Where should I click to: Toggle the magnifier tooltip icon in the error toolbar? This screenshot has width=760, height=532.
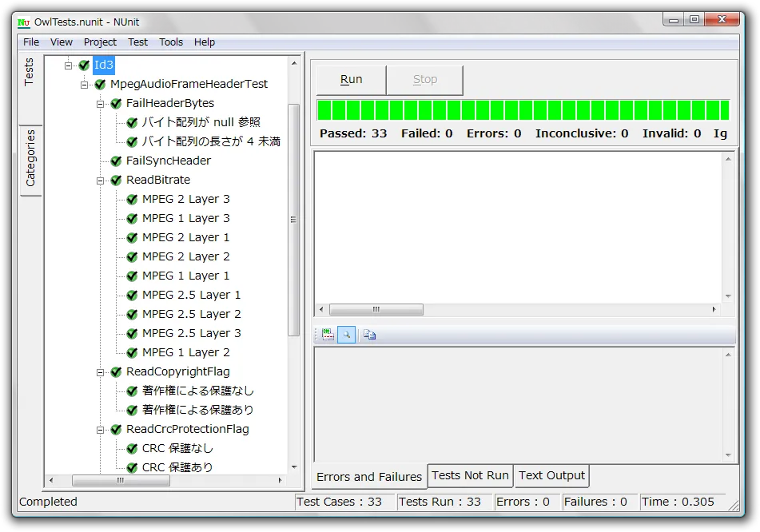[x=347, y=335]
